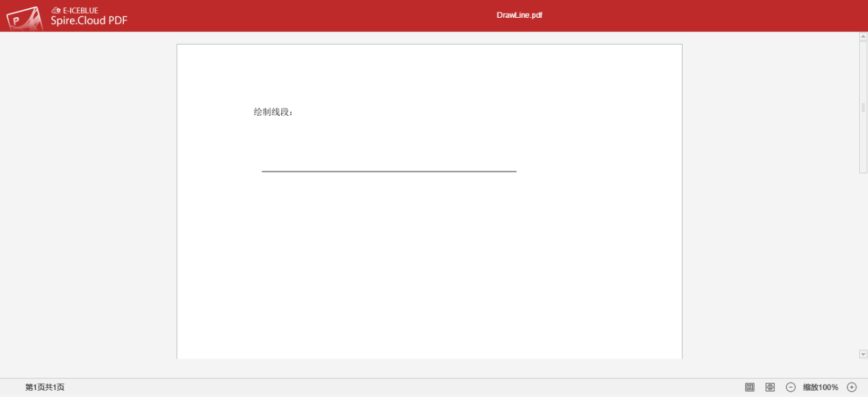Click the vertical scrollbar thumb
Screen dimensions: 868x397
click(863, 106)
